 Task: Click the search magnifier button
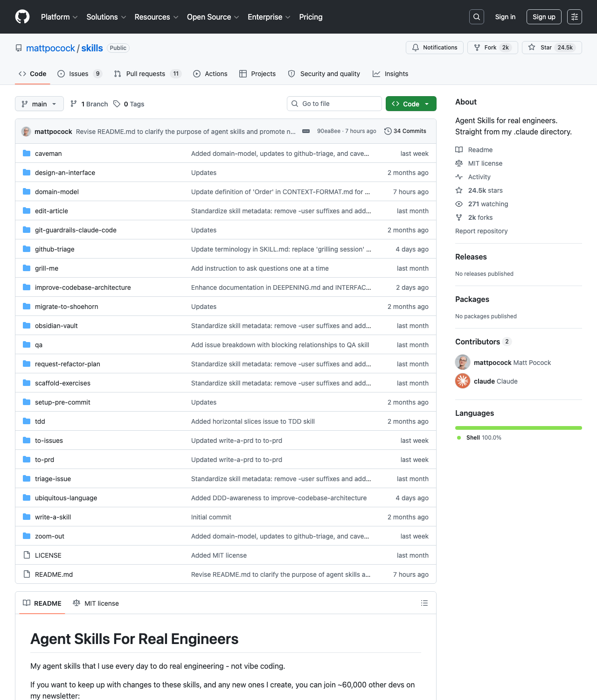pyautogui.click(x=477, y=17)
